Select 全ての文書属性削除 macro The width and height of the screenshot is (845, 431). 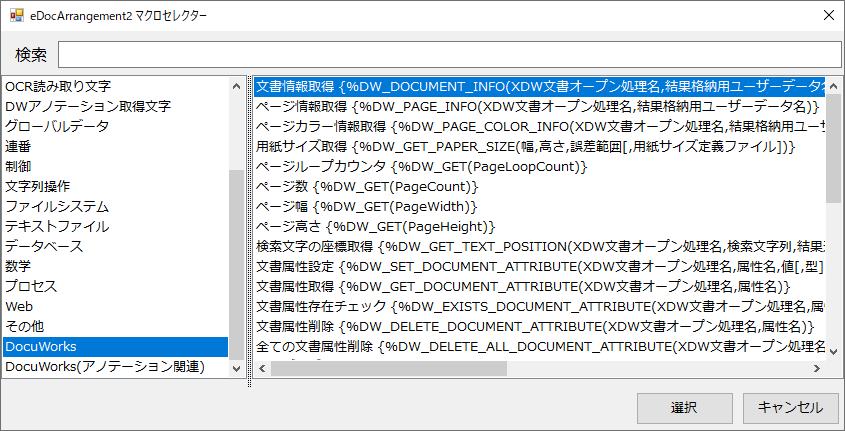[539, 346]
